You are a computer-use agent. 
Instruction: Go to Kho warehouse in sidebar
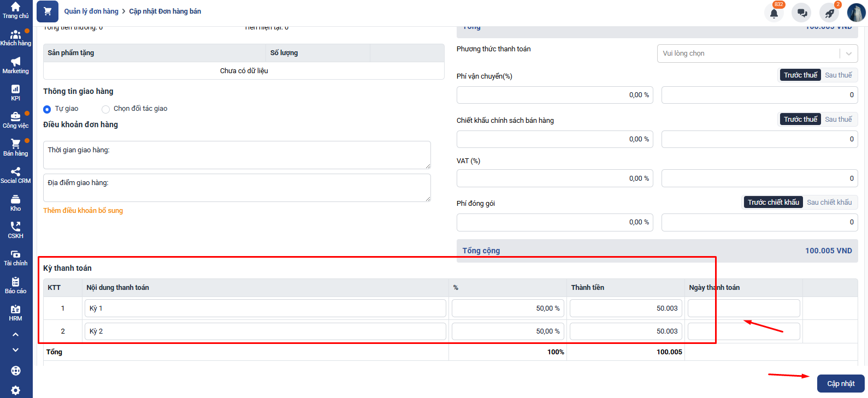click(x=15, y=203)
